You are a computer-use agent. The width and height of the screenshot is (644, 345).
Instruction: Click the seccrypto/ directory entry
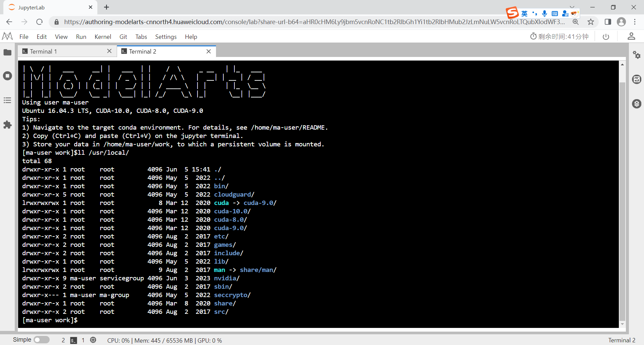pyautogui.click(x=232, y=295)
